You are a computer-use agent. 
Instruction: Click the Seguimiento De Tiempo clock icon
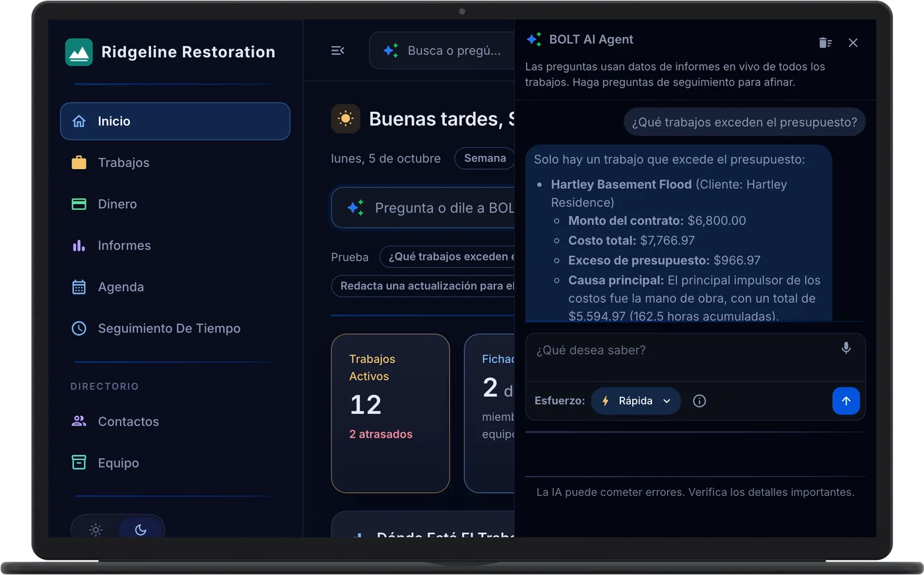pos(79,328)
